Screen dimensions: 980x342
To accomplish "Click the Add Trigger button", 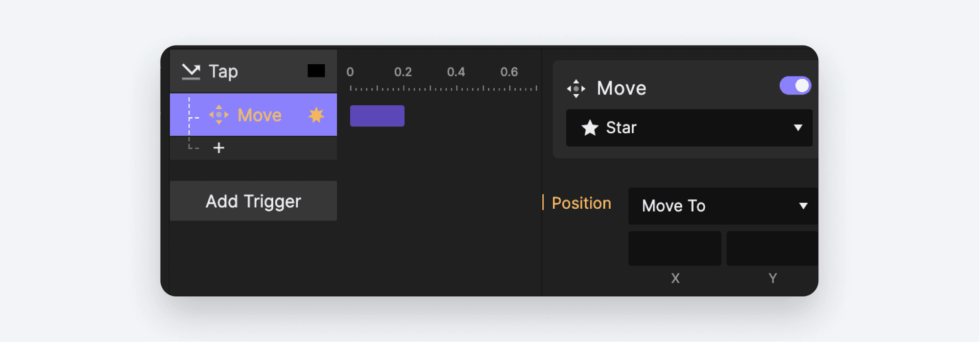I will 253,201.
